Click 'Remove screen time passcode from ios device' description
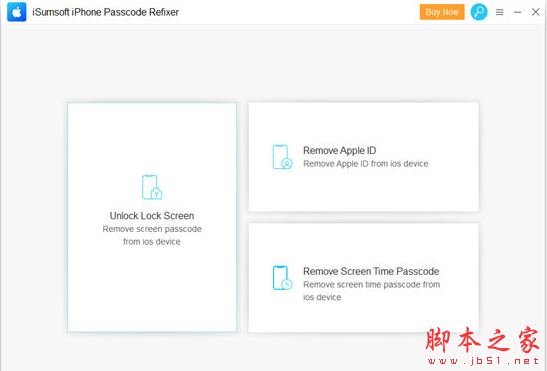Screen dimensions: 547x371 click(x=371, y=291)
